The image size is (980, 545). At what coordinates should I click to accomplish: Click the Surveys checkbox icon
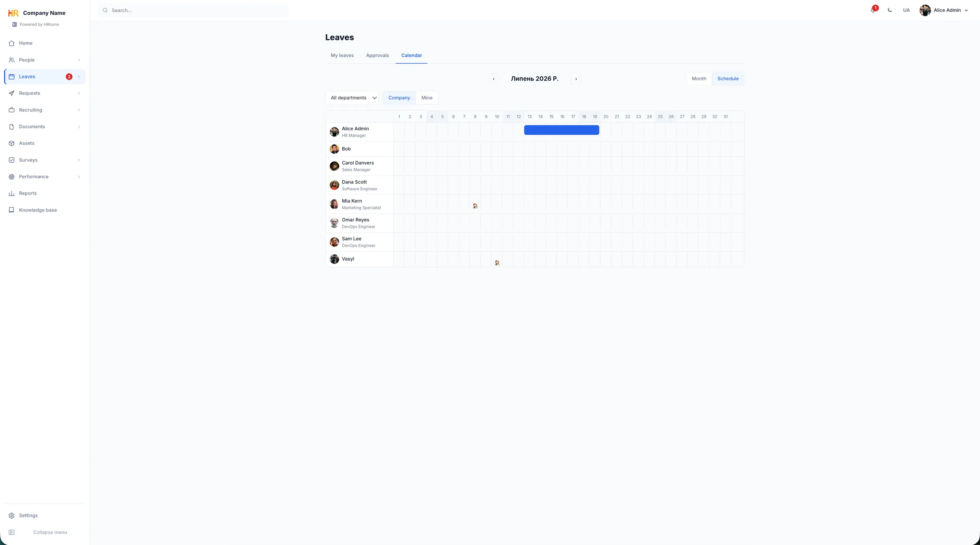(11, 160)
